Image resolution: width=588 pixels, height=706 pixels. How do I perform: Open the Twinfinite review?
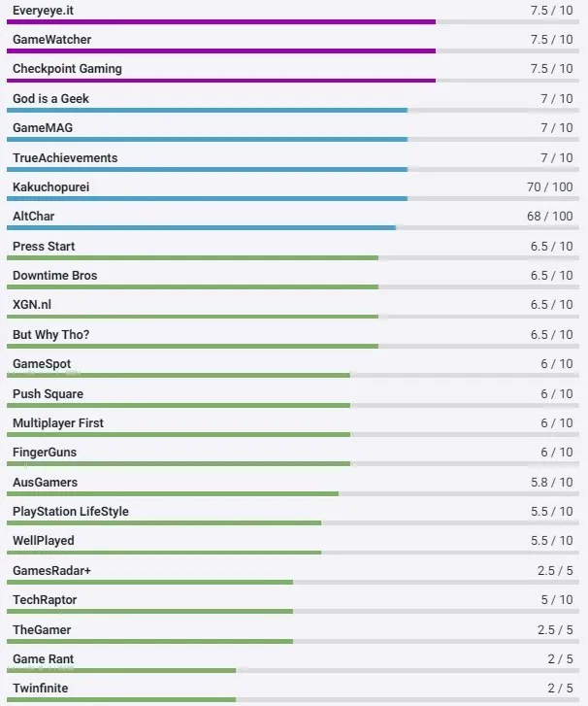(41, 689)
